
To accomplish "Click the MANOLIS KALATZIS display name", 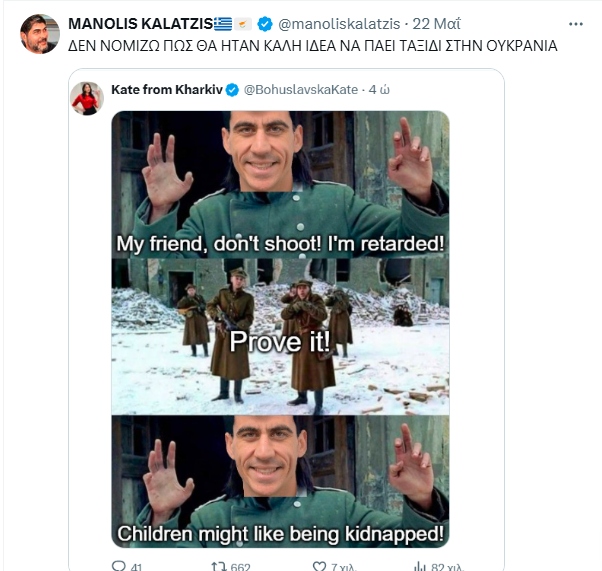I will [141, 24].
